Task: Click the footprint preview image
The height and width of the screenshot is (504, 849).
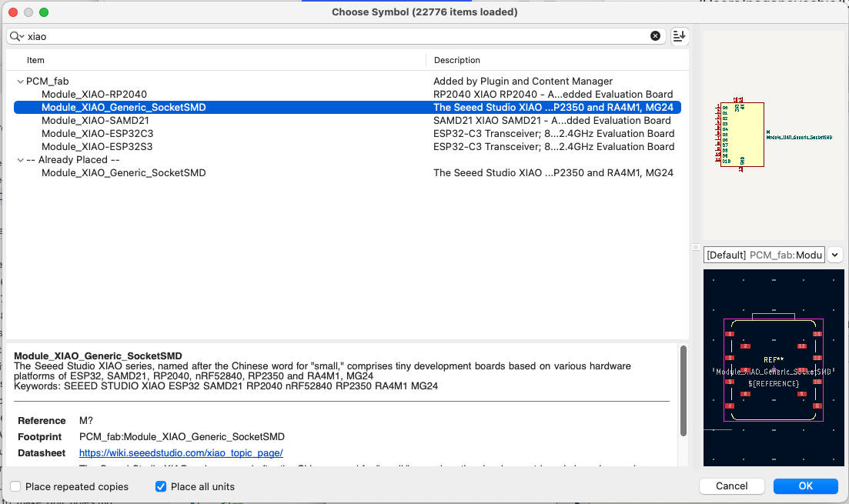Action: point(774,368)
